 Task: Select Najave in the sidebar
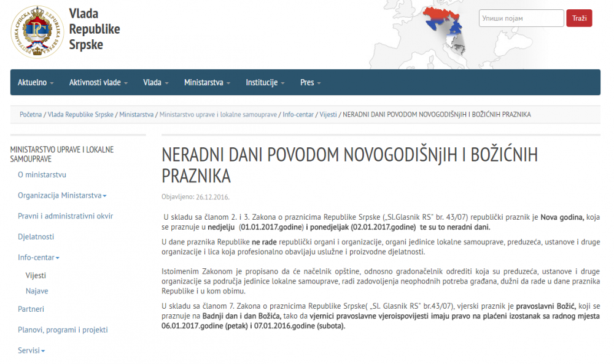(37, 291)
